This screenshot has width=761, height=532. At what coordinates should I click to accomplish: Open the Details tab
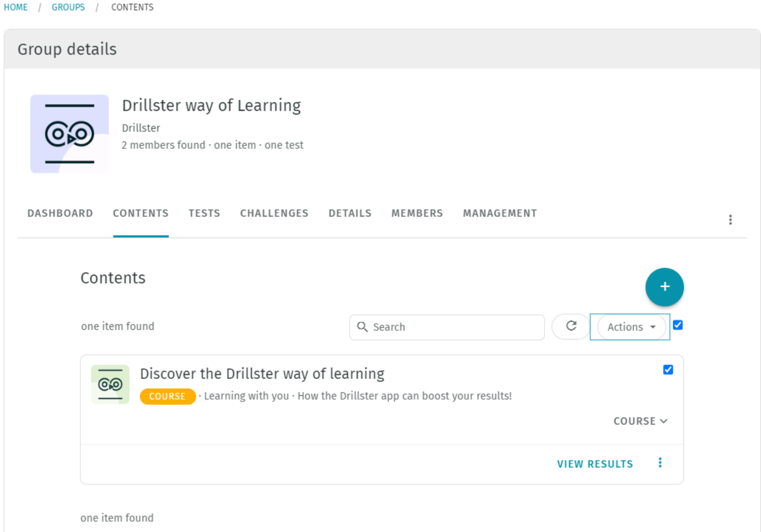coord(350,213)
